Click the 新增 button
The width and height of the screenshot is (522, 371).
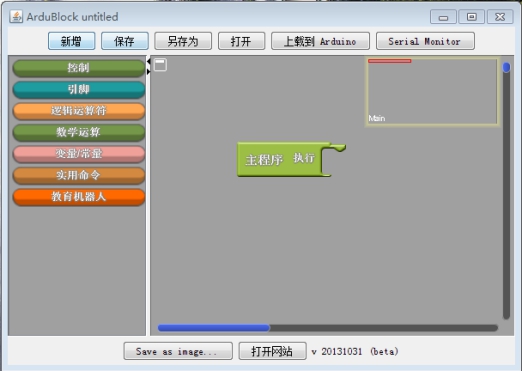(x=72, y=41)
